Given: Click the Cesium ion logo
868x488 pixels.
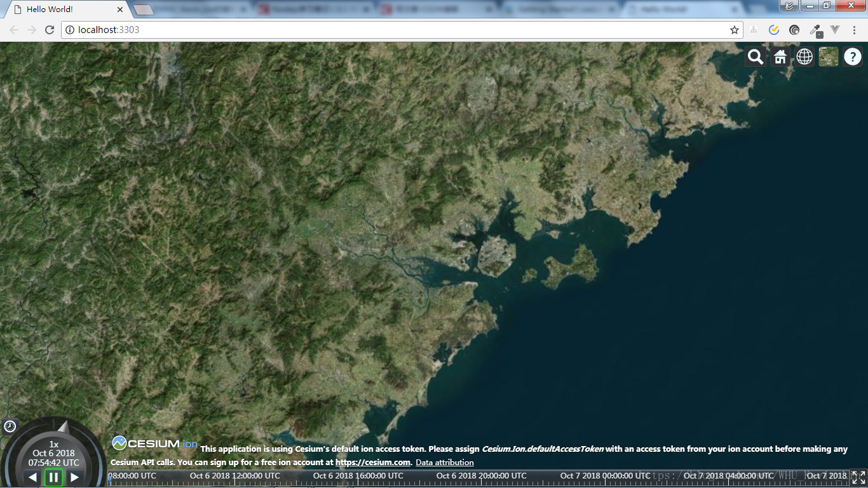Looking at the screenshot, I should (155, 444).
